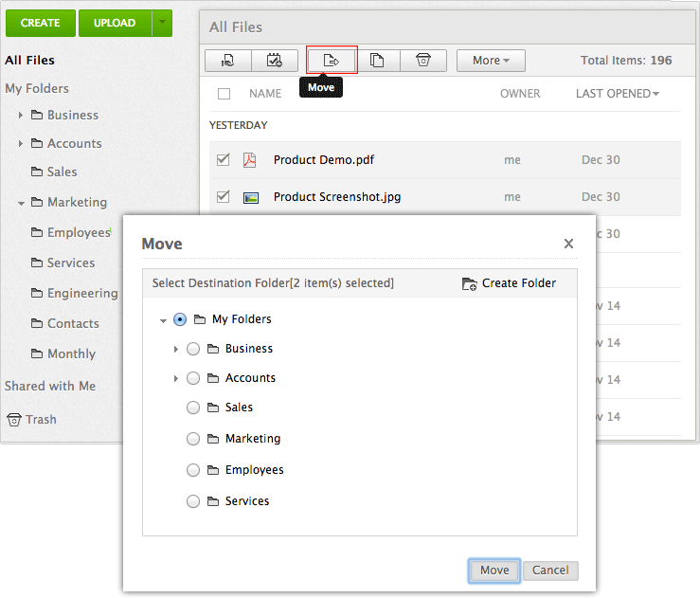Click the NAME column header
Viewport: 700px width, 598px height.
[265, 94]
